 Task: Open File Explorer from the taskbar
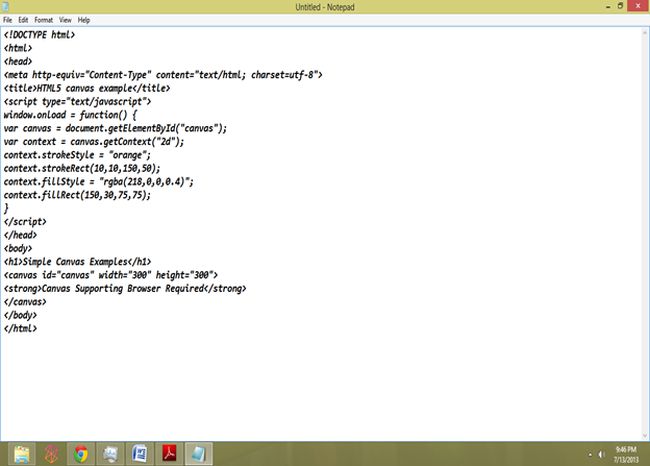coord(22,454)
